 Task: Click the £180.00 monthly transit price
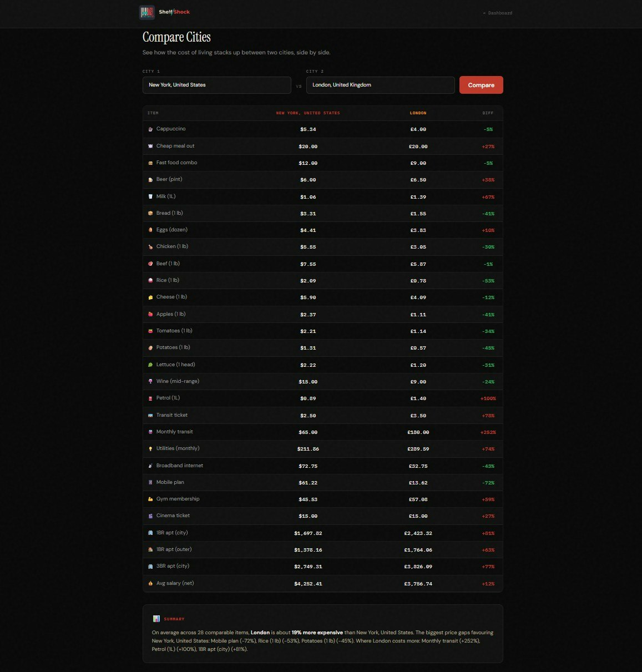[418, 432]
